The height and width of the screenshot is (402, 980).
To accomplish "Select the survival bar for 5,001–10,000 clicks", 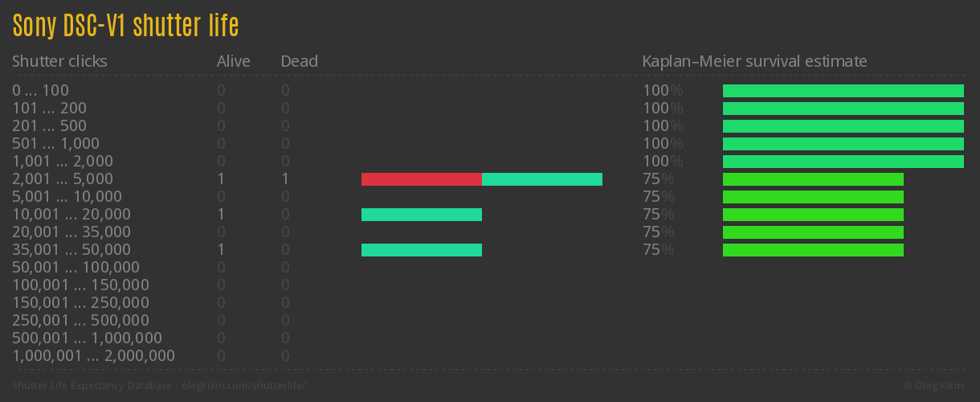I will (x=813, y=197).
